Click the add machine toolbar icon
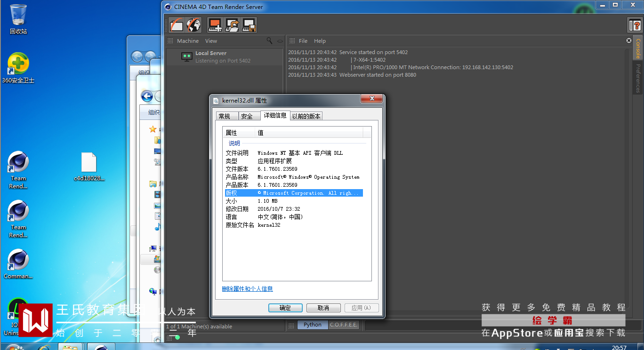The image size is (644, 350). (x=215, y=25)
